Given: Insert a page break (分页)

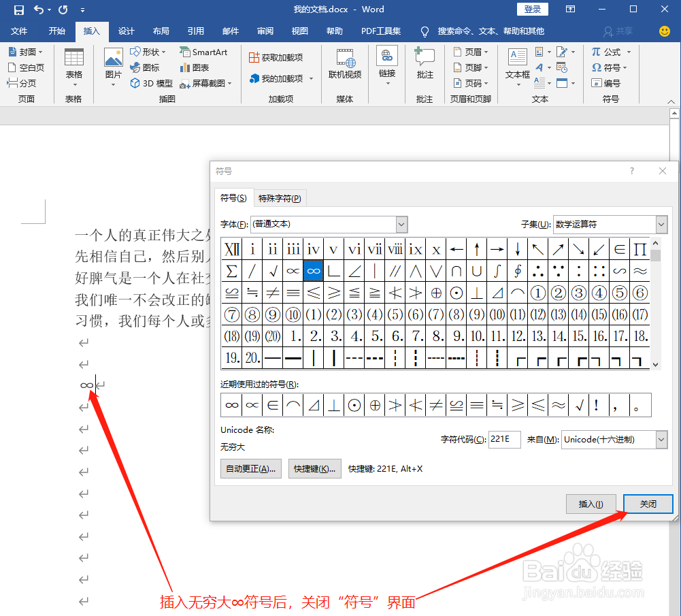Looking at the screenshot, I should (x=22, y=83).
